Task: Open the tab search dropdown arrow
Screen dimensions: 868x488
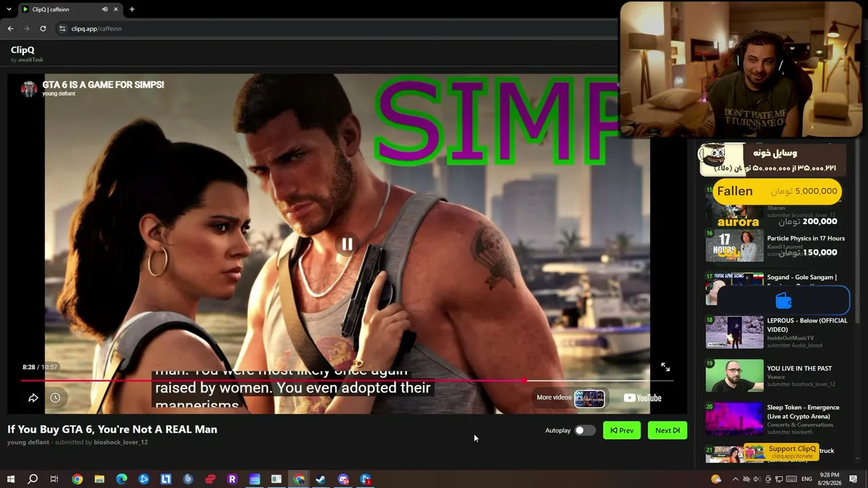Action: tap(9, 9)
